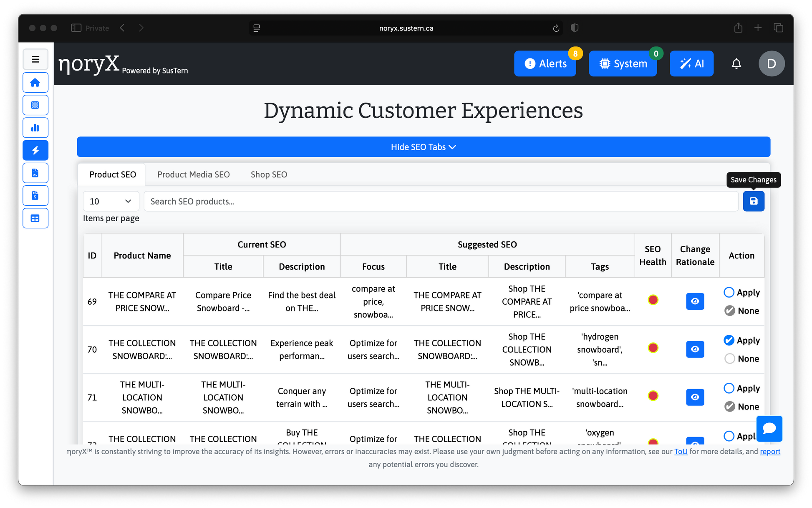Image resolution: width=812 pixels, height=508 pixels.
Task: Collapse SEO tabs with Hide SEO Tabs
Action: tap(424, 147)
